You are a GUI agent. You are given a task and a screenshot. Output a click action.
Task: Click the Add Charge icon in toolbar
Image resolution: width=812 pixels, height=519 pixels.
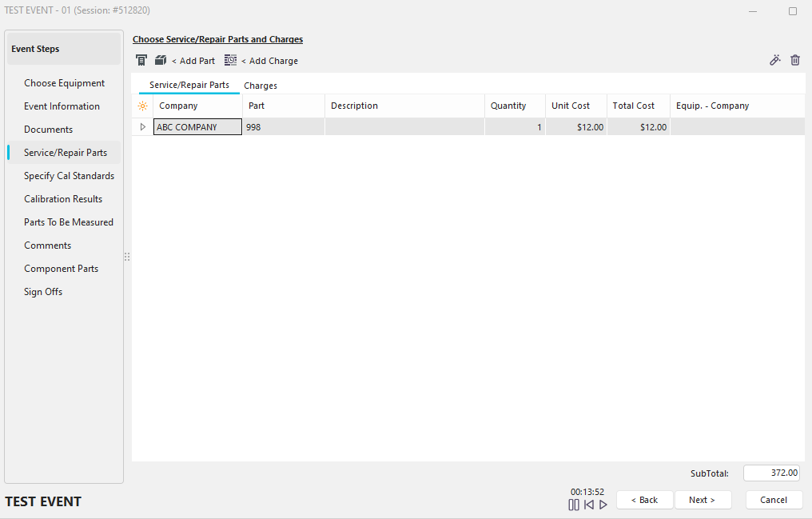click(231, 60)
